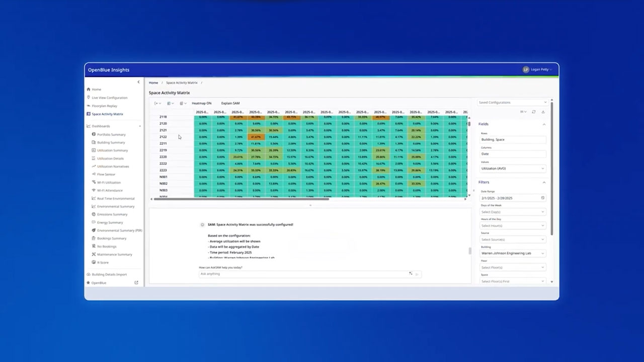644x362 pixels.
Task: Click the refresh icon in configuration panel
Action: (x=534, y=112)
